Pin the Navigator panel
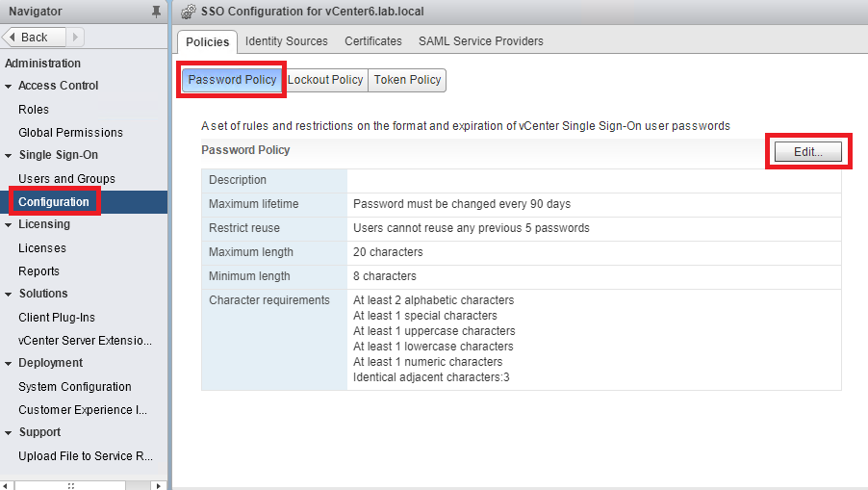The height and width of the screenshot is (490, 868). [156, 12]
